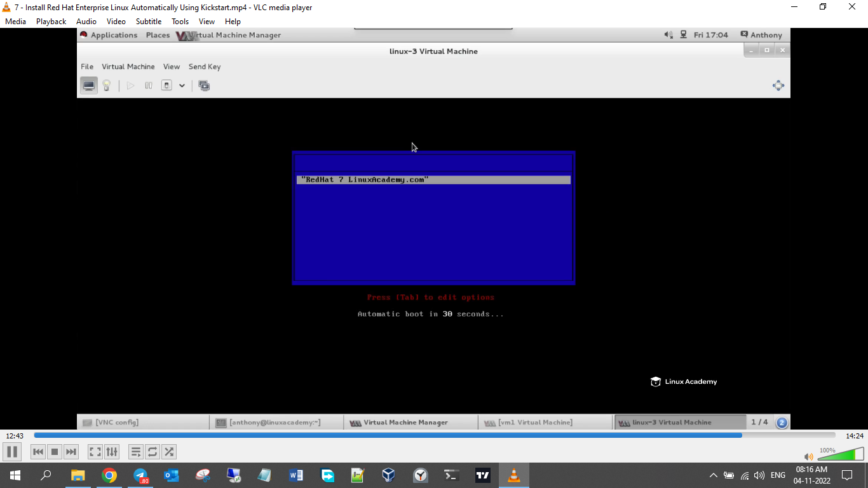Pause the virtual machine
Viewport: 868px width, 488px height.
(148, 85)
